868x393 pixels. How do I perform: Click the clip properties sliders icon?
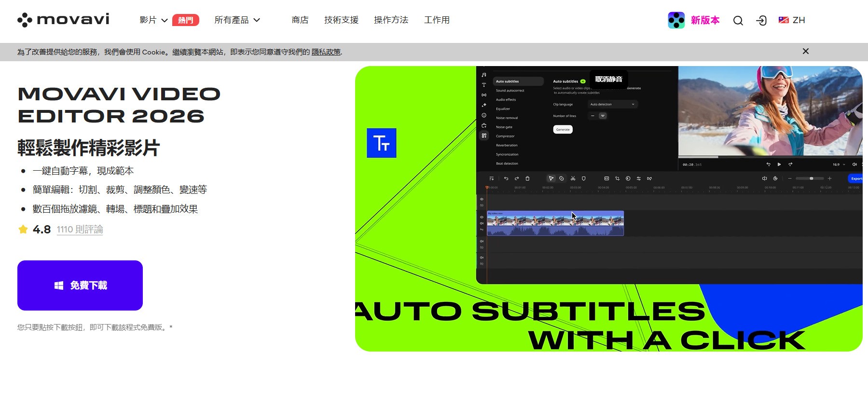pos(638,178)
